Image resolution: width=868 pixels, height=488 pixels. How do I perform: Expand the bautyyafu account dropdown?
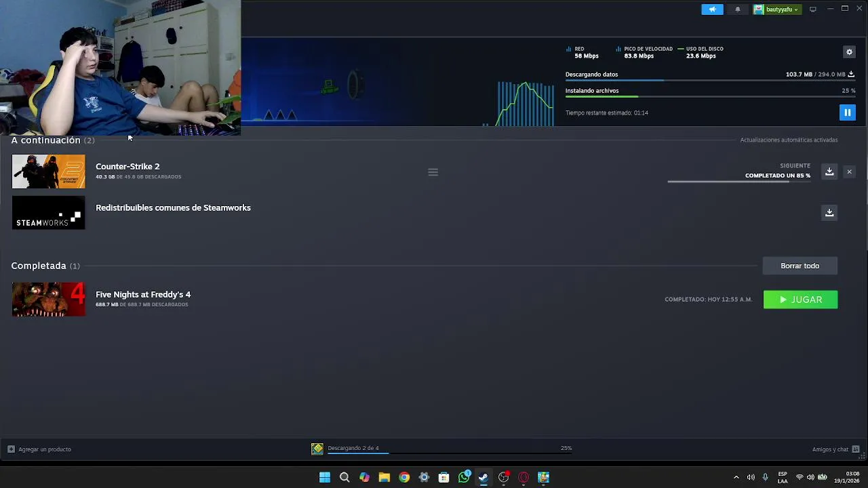pyautogui.click(x=777, y=9)
